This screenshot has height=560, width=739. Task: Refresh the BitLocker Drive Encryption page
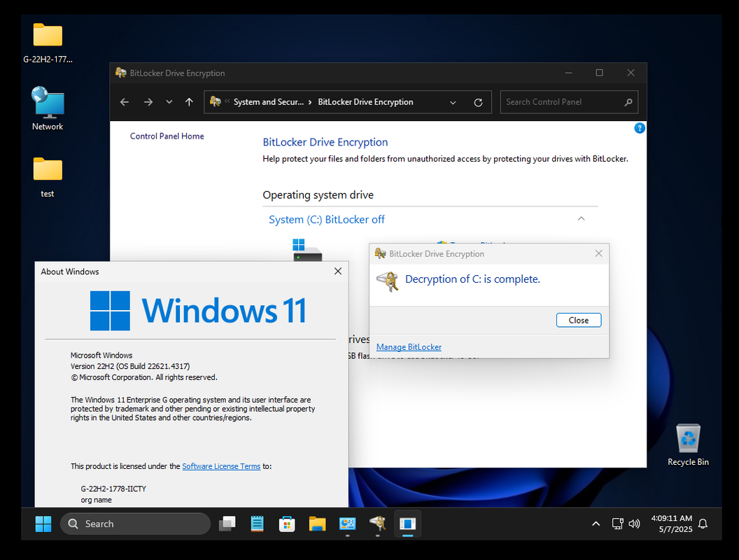478,102
